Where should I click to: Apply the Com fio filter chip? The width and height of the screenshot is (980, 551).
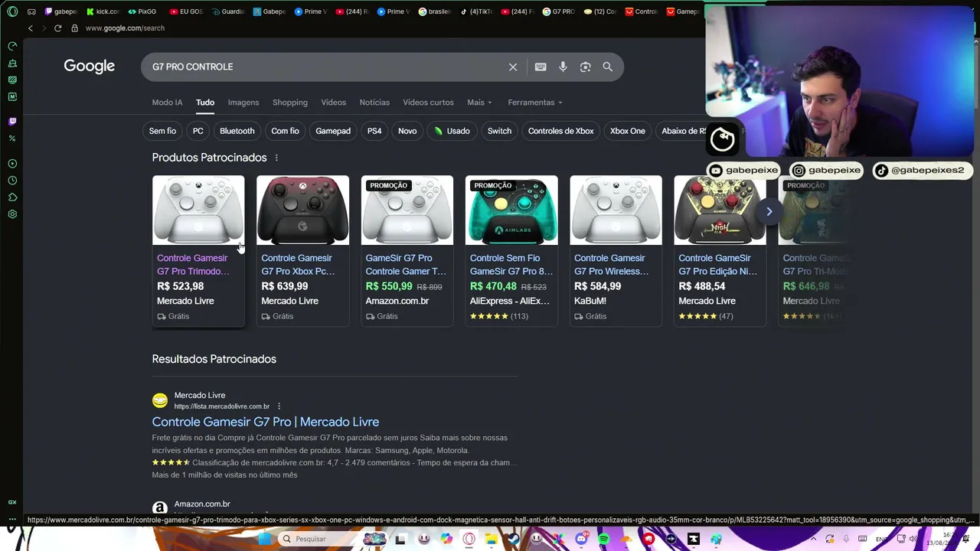(x=285, y=131)
